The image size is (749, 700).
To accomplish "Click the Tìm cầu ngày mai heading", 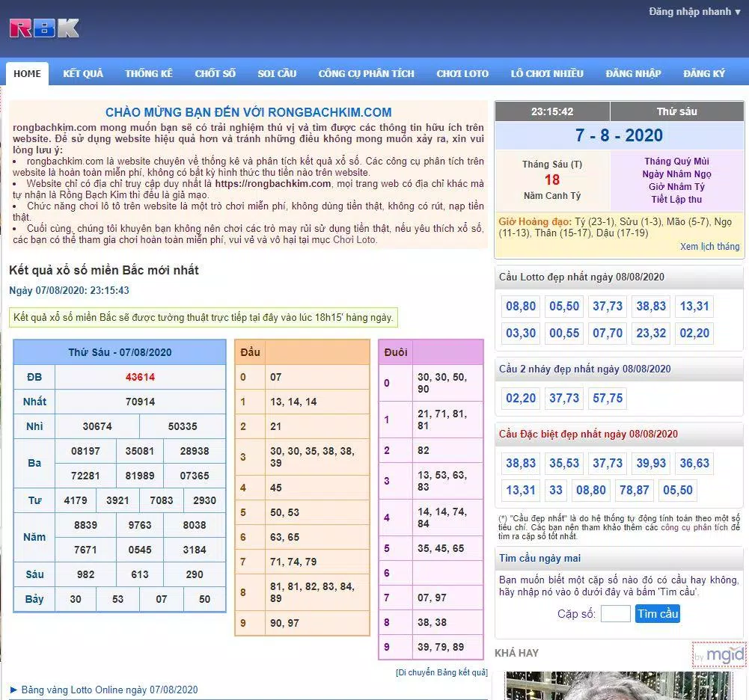I will [539, 558].
